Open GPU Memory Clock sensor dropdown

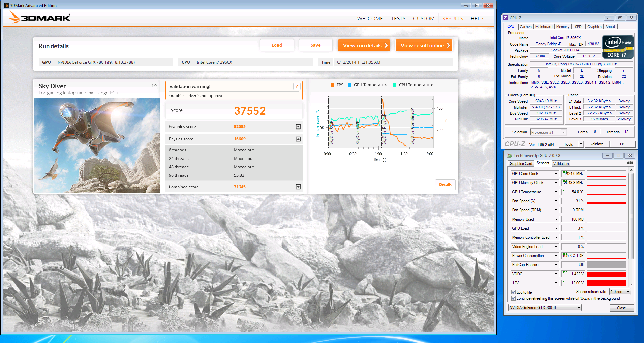click(x=556, y=183)
